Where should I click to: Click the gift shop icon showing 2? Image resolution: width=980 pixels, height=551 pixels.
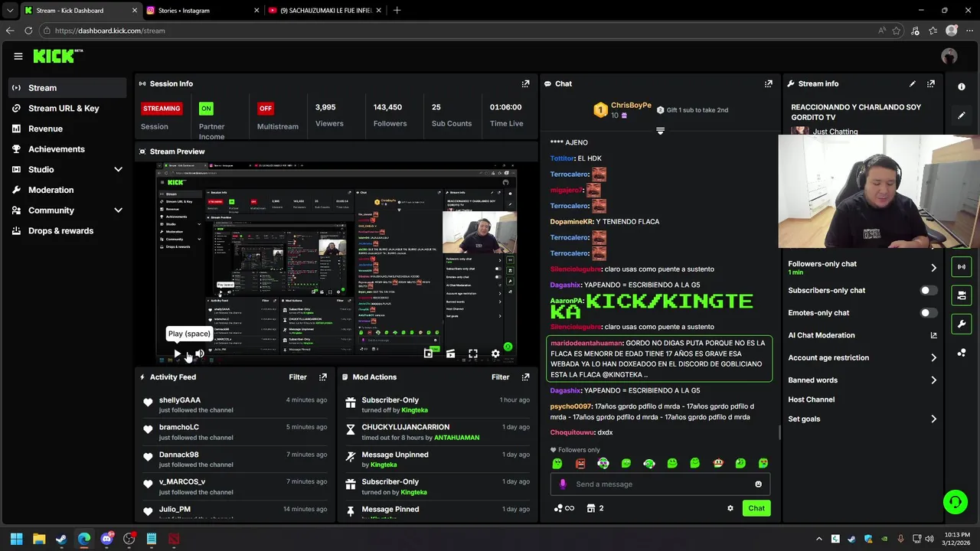click(x=595, y=508)
